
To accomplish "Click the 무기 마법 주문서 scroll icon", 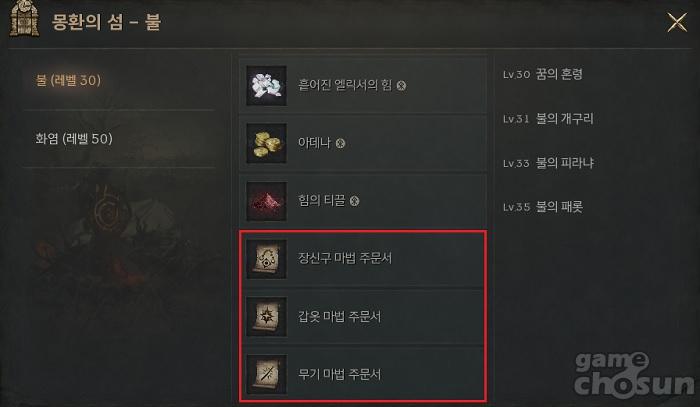I will pos(267,374).
